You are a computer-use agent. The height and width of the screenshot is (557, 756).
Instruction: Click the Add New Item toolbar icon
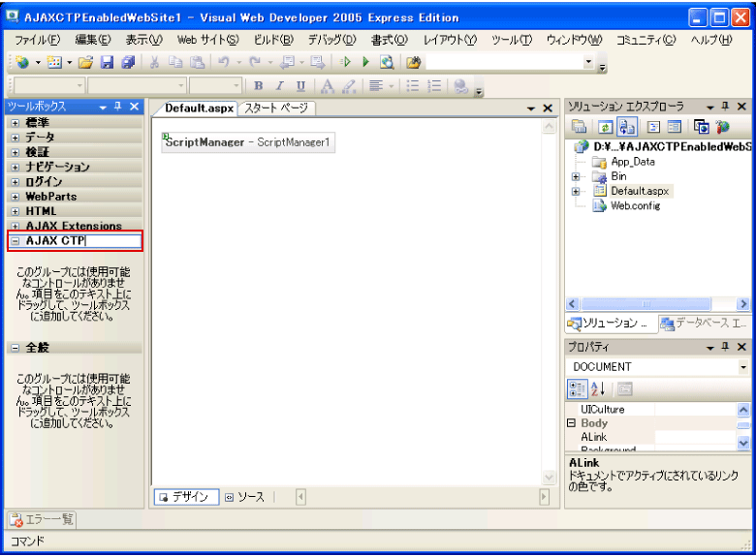[x=54, y=62]
